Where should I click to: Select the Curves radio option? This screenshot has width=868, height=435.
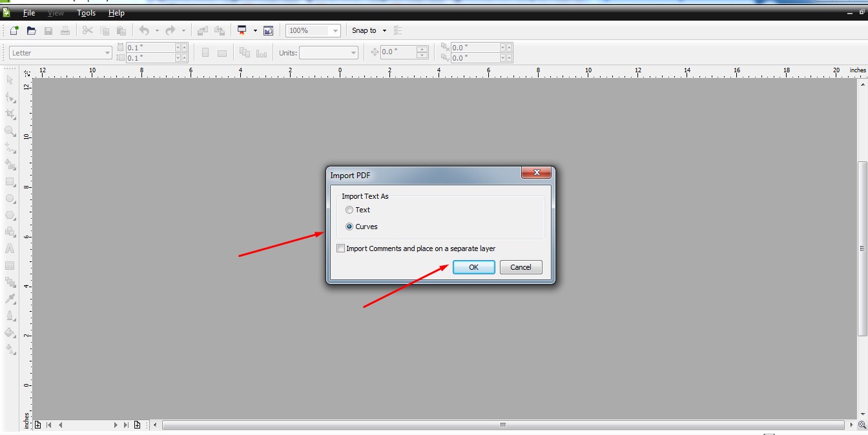pos(349,227)
